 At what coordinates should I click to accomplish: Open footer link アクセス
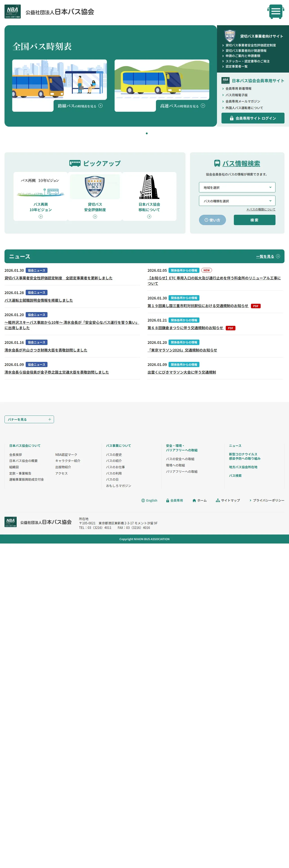61,473
